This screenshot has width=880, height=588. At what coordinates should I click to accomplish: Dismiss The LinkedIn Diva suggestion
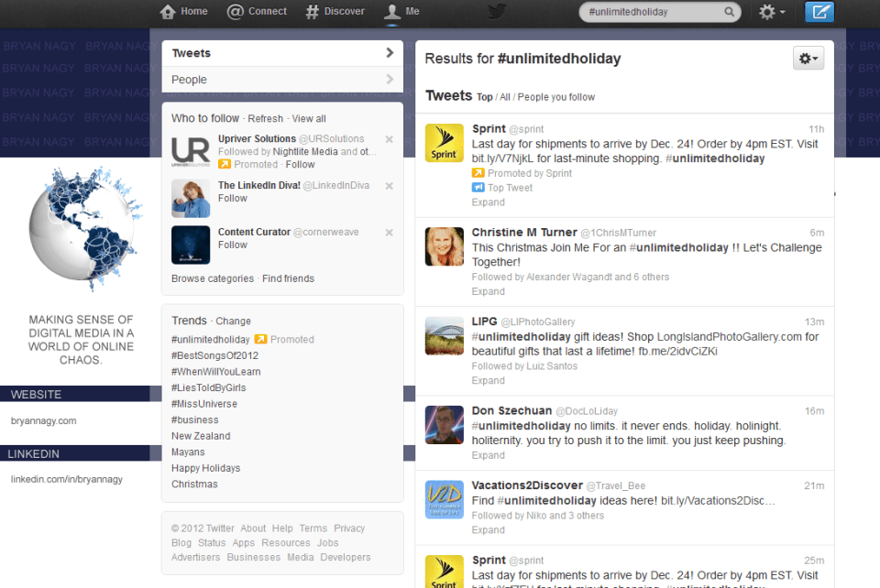[390, 186]
